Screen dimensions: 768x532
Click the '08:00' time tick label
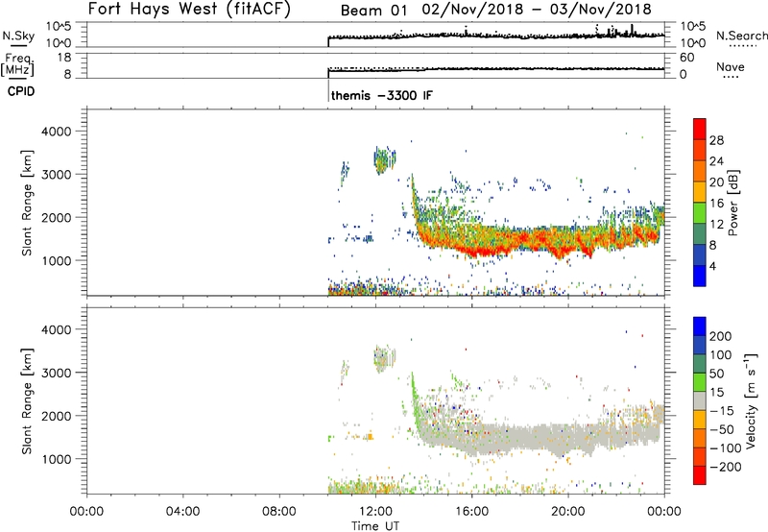pyautogui.click(x=279, y=512)
